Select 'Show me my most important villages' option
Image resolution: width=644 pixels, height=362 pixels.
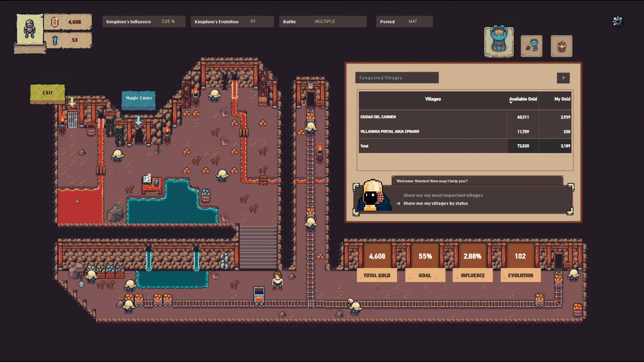point(443,195)
